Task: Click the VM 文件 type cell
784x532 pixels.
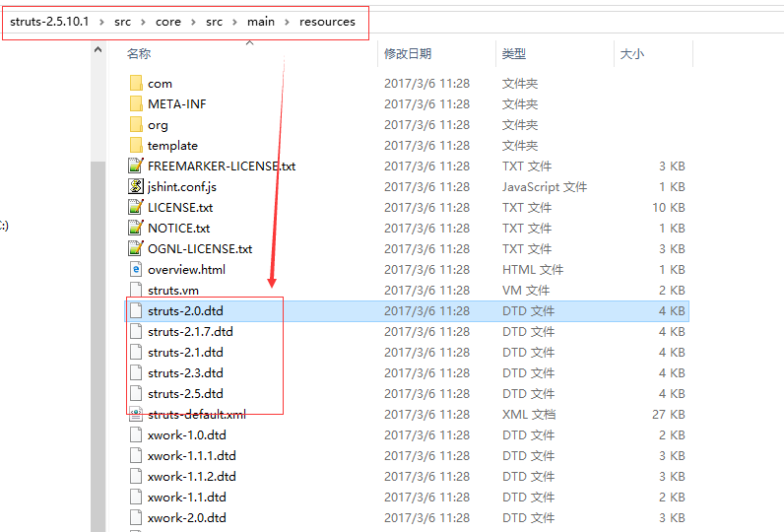Action: (x=526, y=290)
